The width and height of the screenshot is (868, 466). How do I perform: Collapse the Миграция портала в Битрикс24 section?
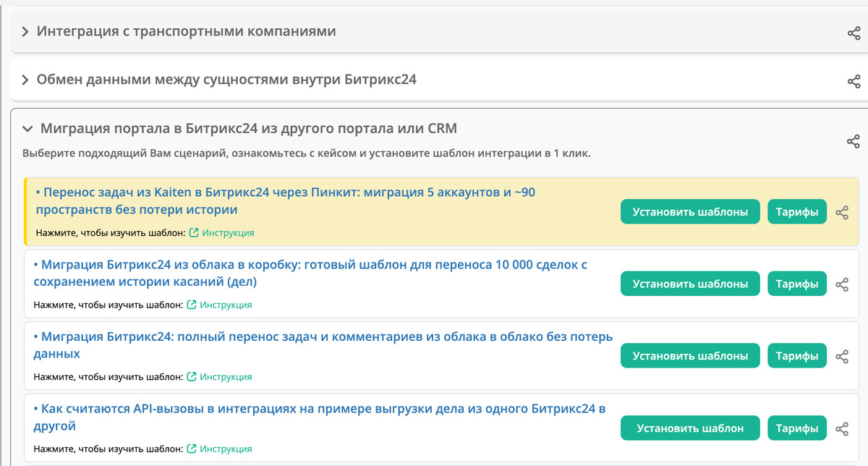(27, 129)
